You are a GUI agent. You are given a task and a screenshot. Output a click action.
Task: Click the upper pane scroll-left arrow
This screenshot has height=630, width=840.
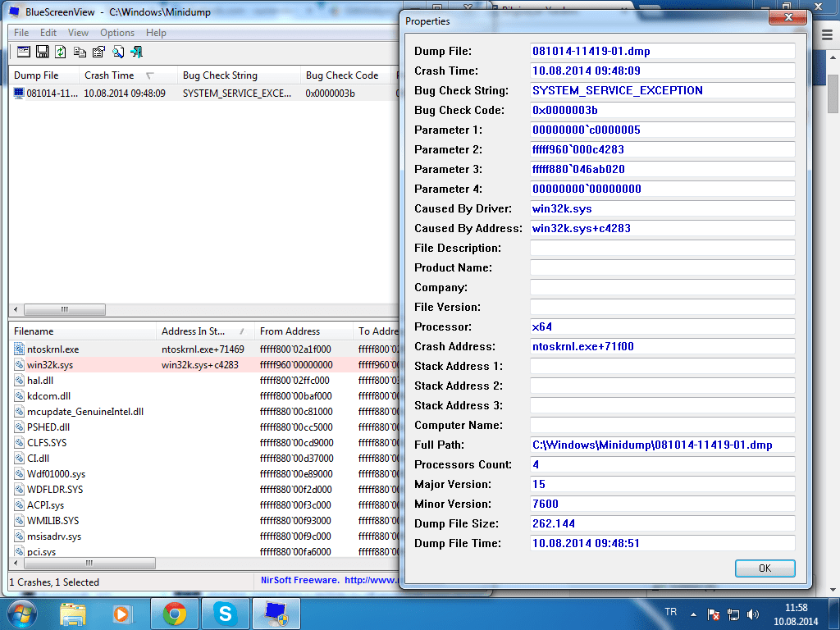16,309
